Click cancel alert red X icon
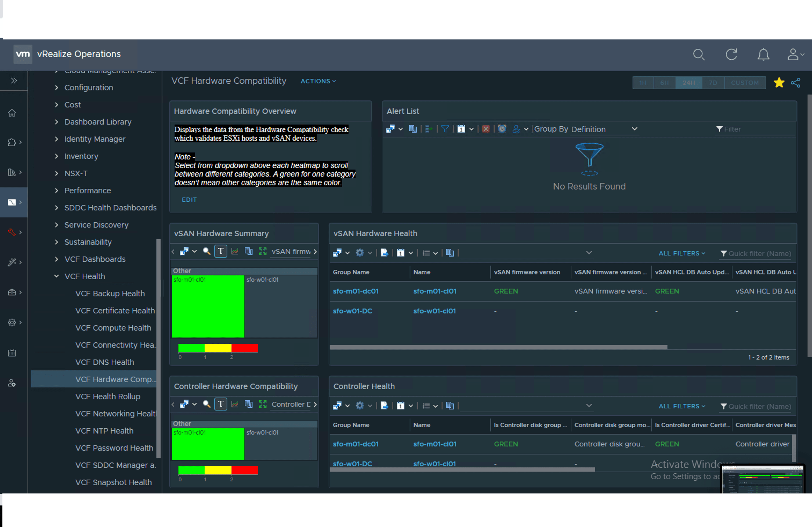The height and width of the screenshot is (527, 812). click(486, 129)
